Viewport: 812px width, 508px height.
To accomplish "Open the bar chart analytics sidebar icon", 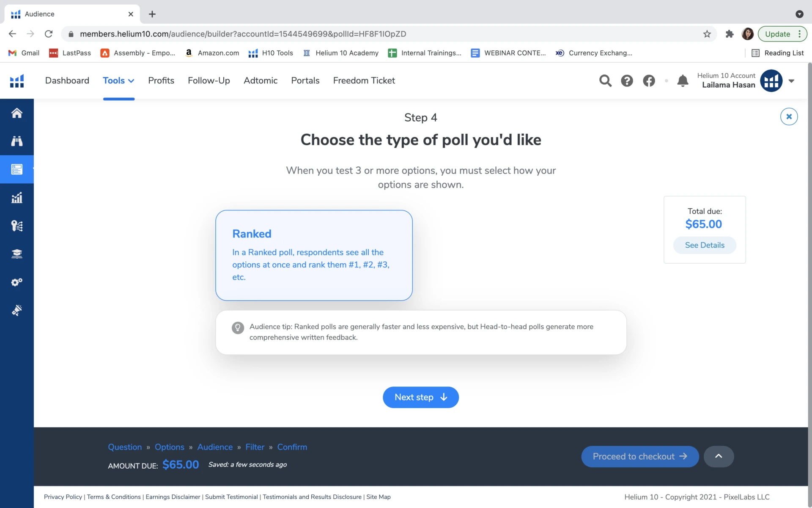I will pos(17,197).
